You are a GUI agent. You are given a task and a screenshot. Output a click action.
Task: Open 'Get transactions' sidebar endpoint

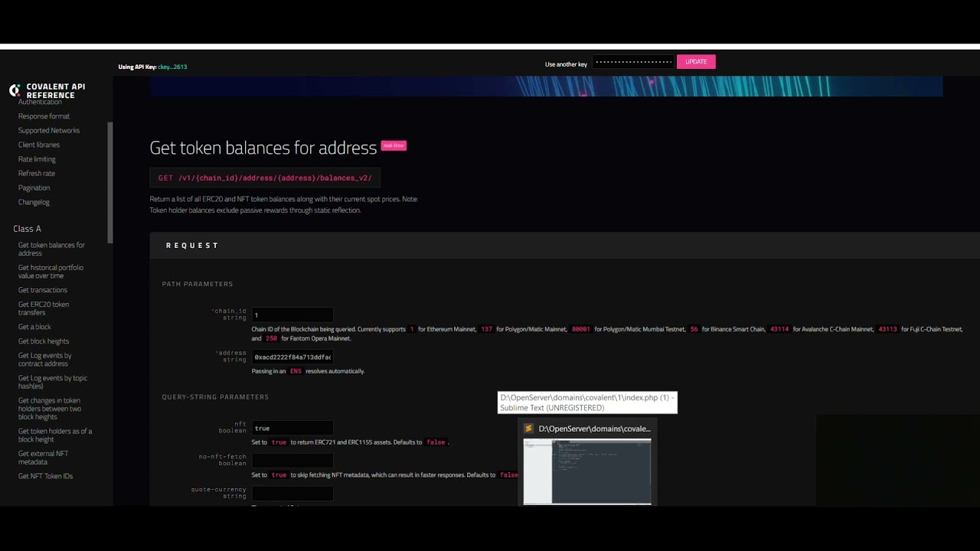pos(43,290)
